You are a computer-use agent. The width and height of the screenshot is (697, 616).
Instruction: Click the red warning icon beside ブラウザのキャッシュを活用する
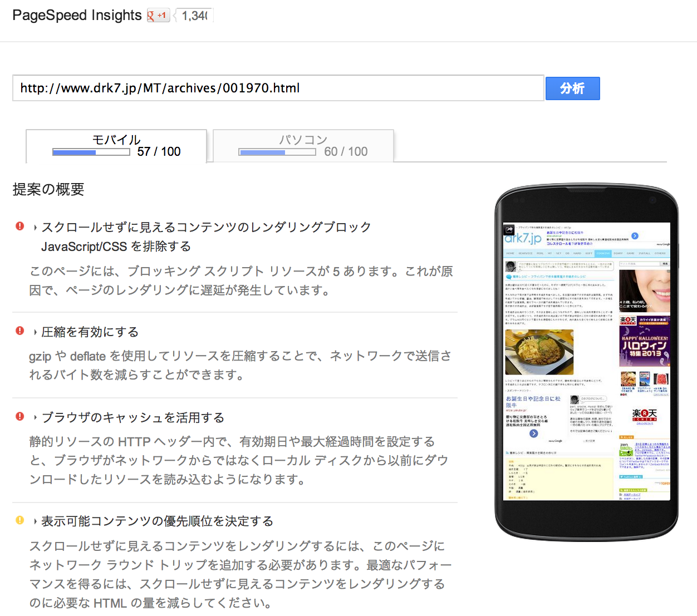pos(20,417)
